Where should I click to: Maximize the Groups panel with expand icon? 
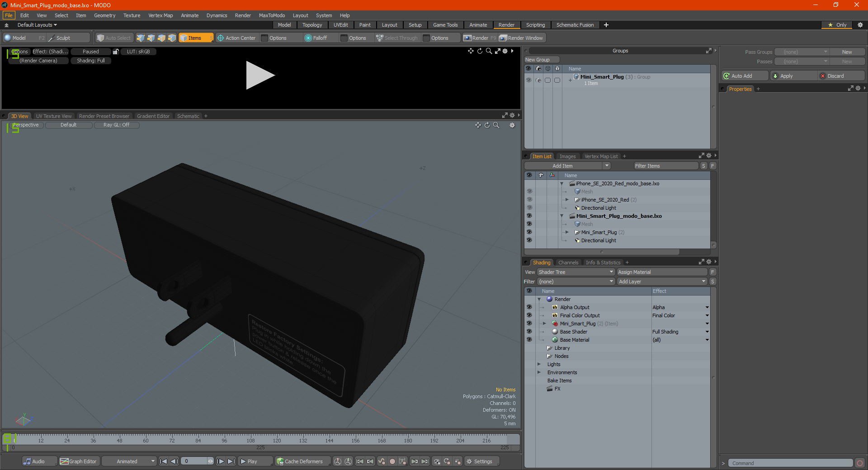(709, 51)
